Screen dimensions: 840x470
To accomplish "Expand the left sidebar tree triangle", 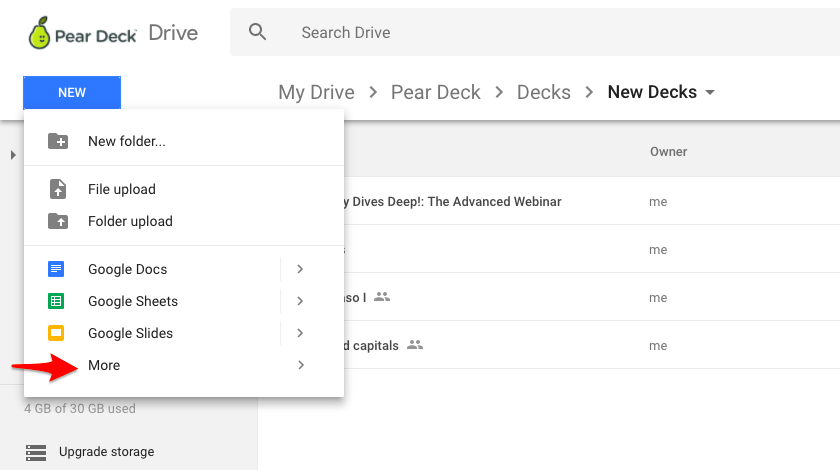I will [x=13, y=155].
